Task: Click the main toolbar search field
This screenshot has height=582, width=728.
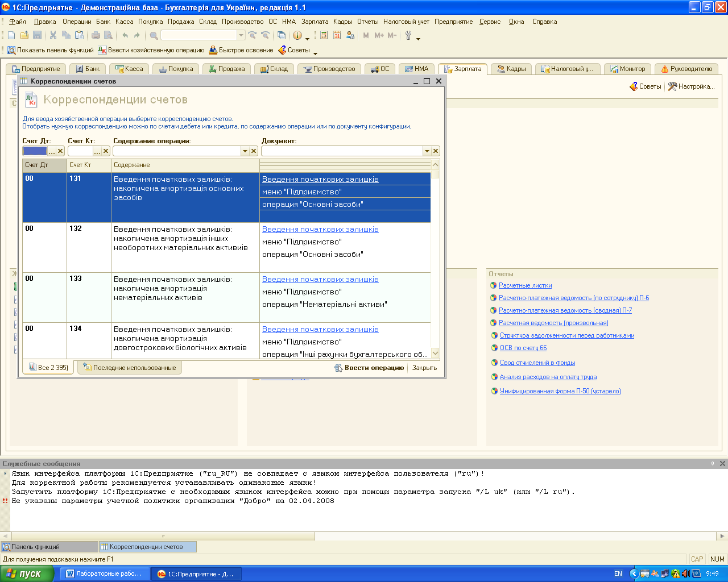Action: pos(198,35)
